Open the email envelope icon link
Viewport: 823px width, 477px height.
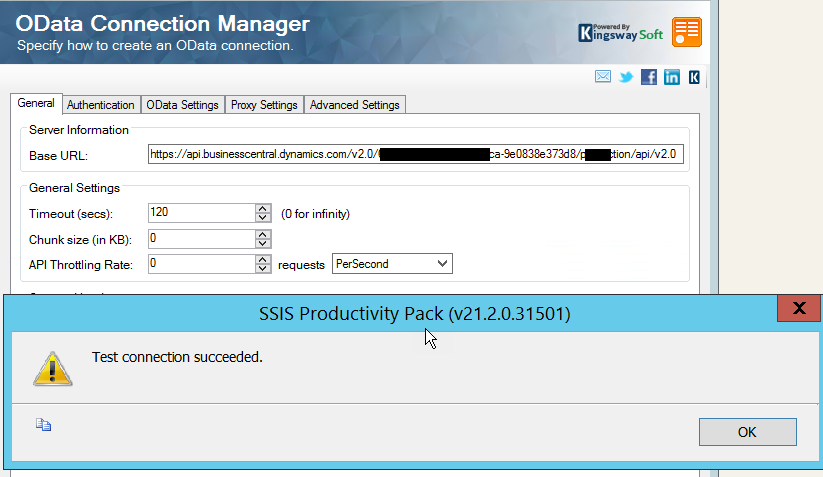click(x=603, y=77)
